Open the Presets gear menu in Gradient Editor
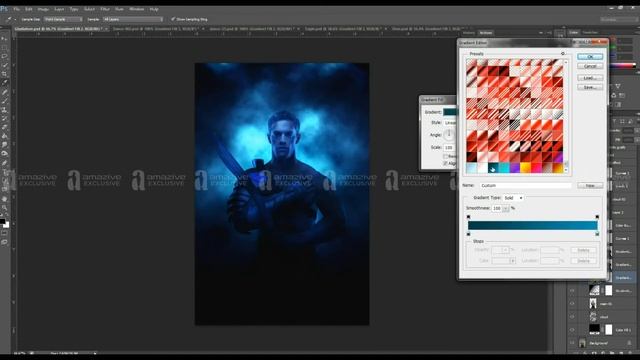Viewport: 640px width, 360px height. click(563, 53)
